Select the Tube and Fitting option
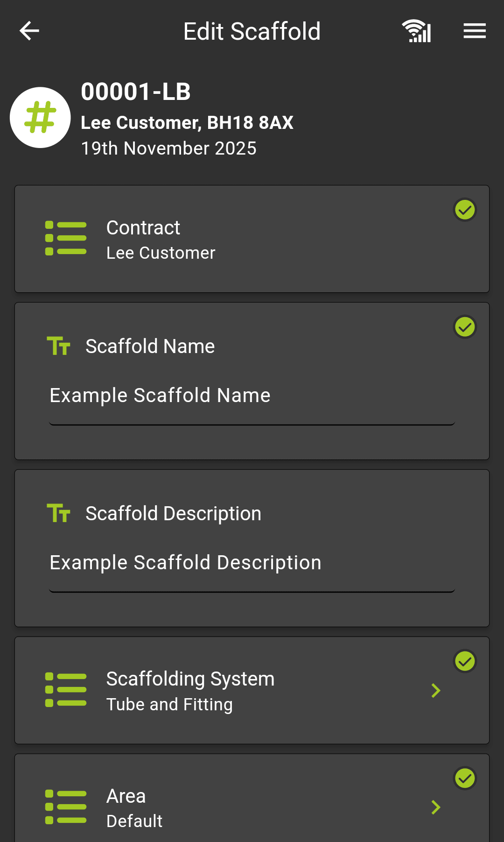This screenshot has height=842, width=504. pos(170,705)
